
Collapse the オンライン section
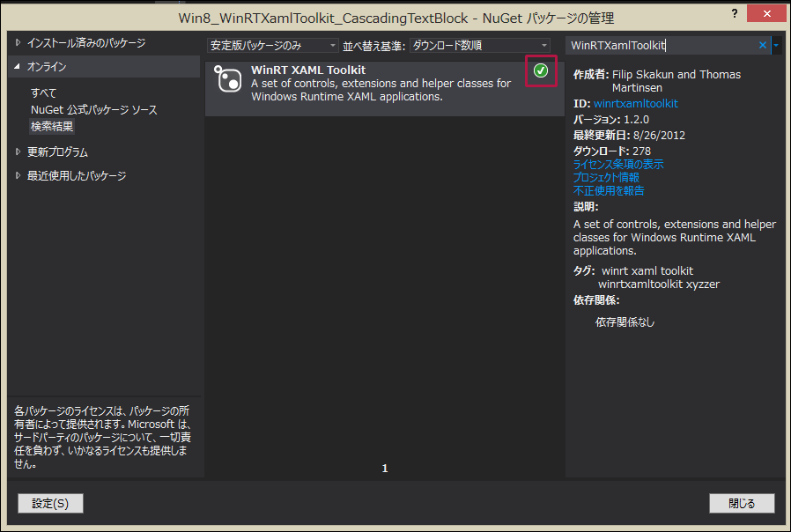click(18, 67)
